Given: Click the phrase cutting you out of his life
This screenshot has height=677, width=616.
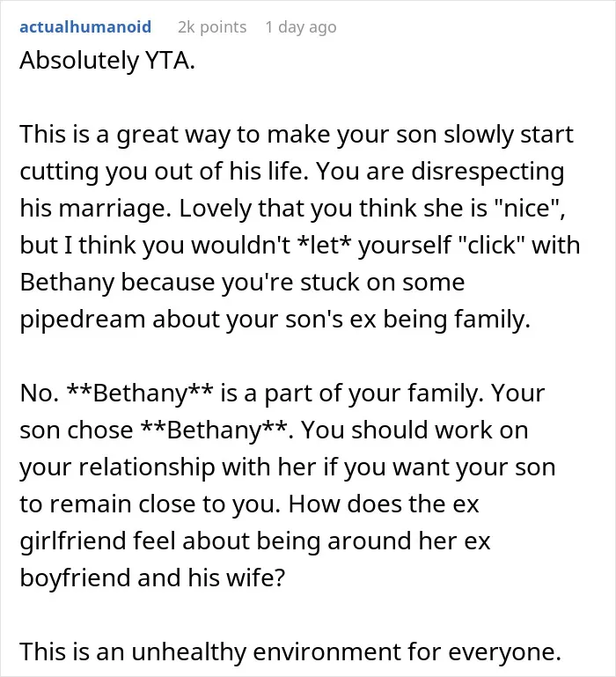Looking at the screenshot, I should tap(164, 172).
